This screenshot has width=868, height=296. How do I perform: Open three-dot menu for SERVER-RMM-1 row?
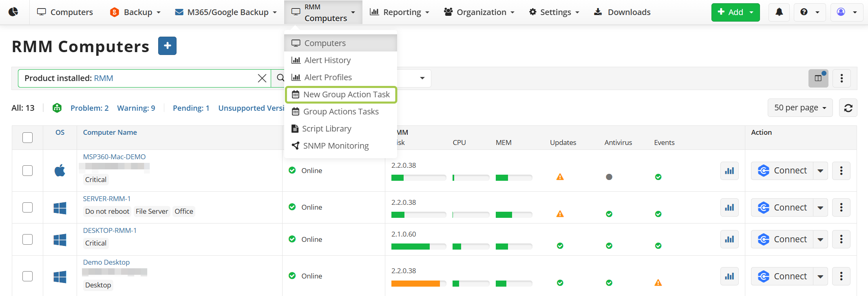(x=841, y=208)
